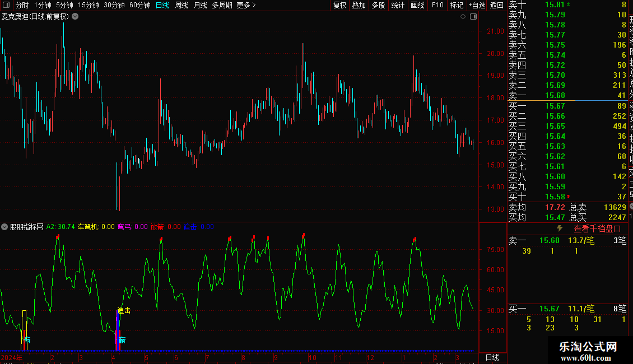Screen dimensions: 633x364
Task: Click the 日线 label at bottom axis
Action: [x=492, y=357]
